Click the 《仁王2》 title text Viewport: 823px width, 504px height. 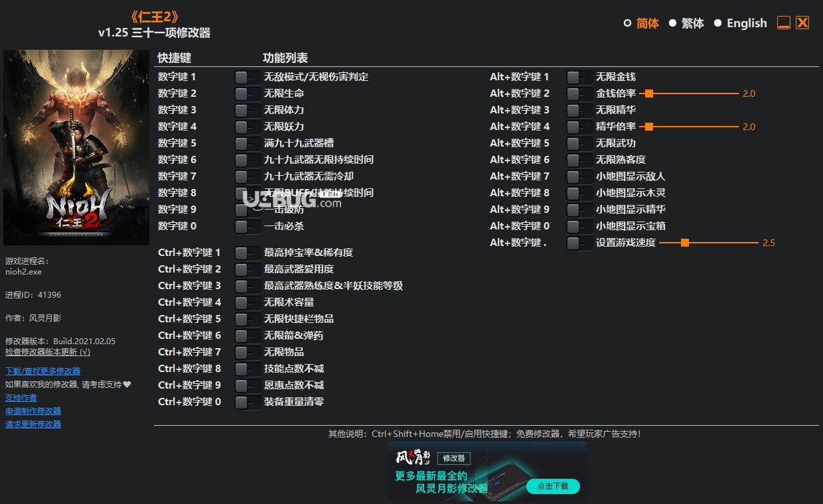(154, 16)
